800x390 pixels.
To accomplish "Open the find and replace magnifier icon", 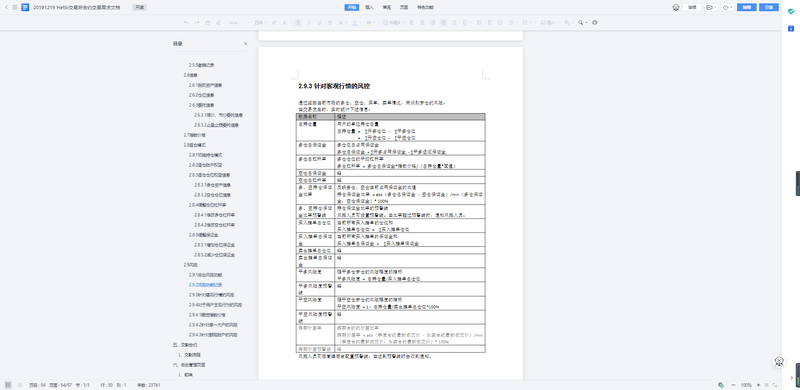I will point(581,22).
